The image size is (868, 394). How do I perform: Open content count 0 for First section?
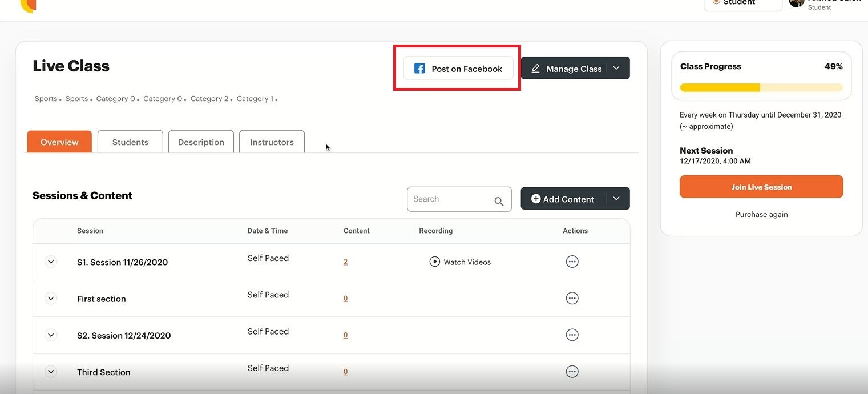coord(345,298)
